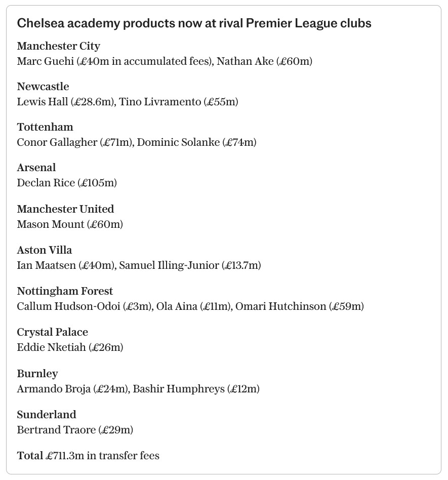This screenshot has width=448, height=480.
Task: Click the Newcastle club heading
Action: [43, 87]
